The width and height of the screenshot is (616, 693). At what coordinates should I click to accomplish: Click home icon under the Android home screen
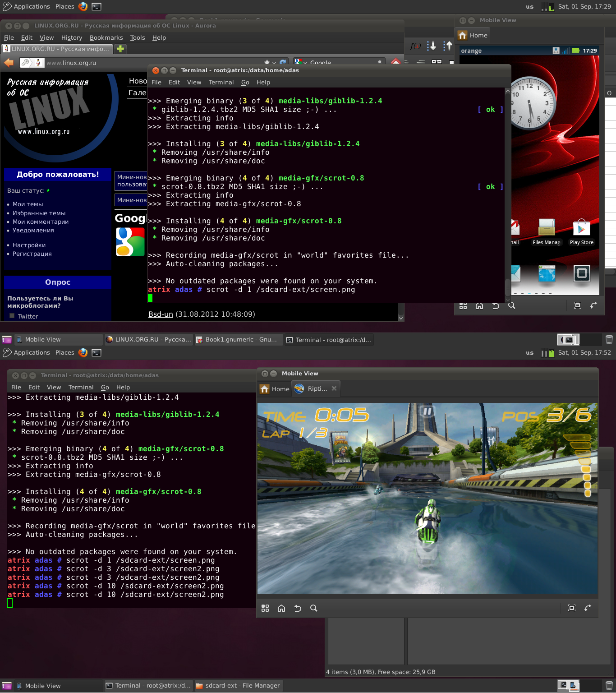(x=479, y=305)
